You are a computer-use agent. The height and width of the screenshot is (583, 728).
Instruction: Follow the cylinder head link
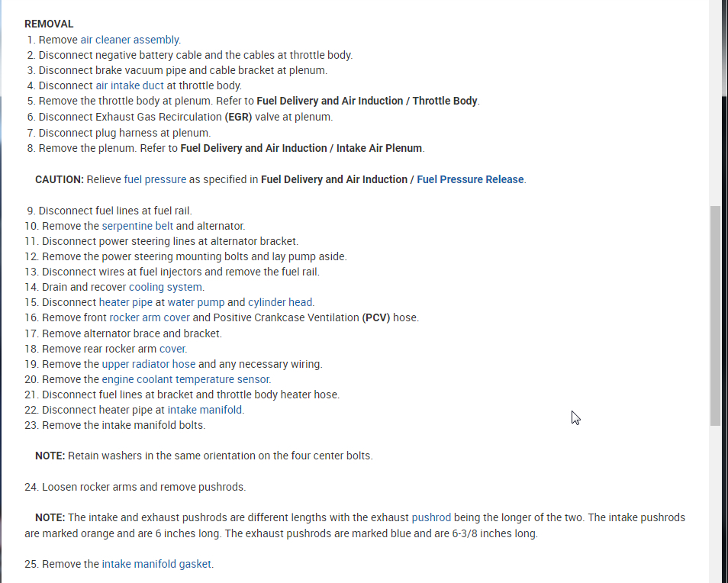tap(280, 302)
